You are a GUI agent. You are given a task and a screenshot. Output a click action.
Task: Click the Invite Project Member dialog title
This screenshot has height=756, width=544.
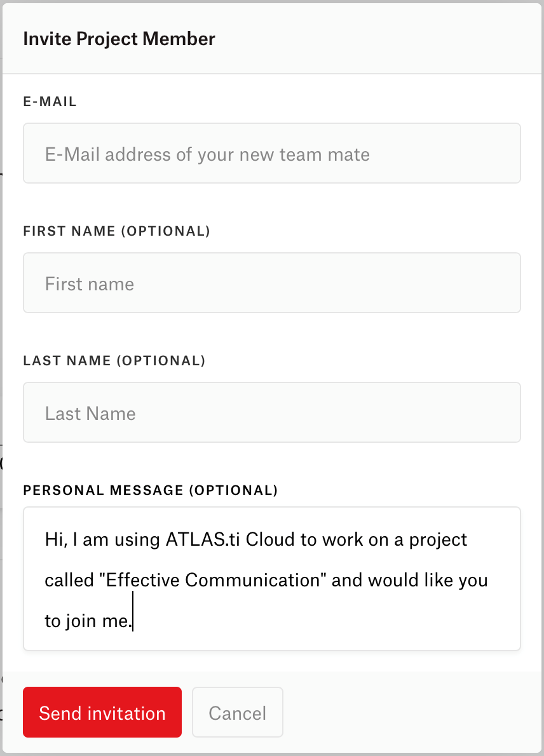119,39
